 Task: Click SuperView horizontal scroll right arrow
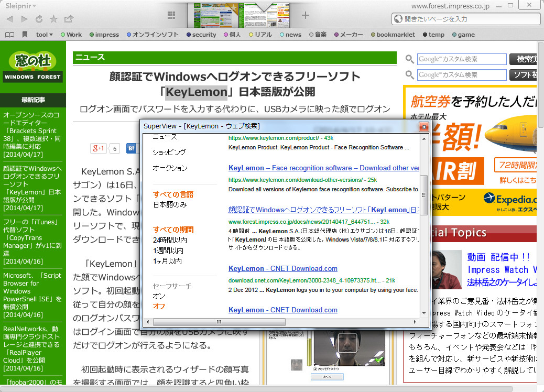pyautogui.click(x=415, y=322)
